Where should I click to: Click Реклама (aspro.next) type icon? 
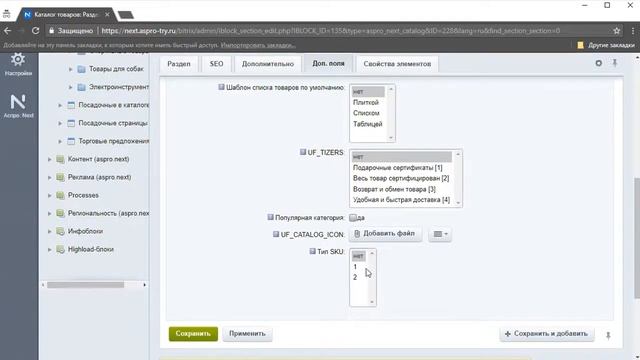60,177
